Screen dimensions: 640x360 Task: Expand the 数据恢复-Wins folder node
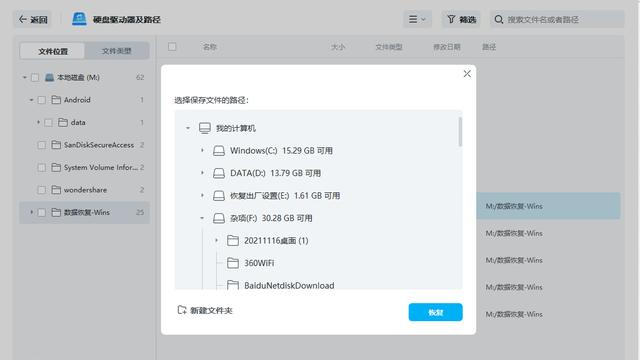[x=31, y=212]
